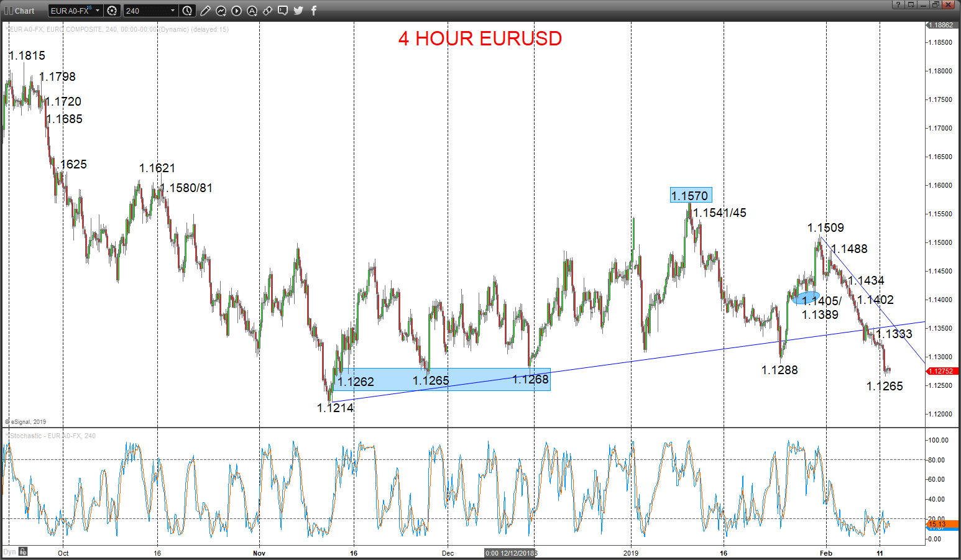Click the lock icon beside Dyn

(x=23, y=551)
